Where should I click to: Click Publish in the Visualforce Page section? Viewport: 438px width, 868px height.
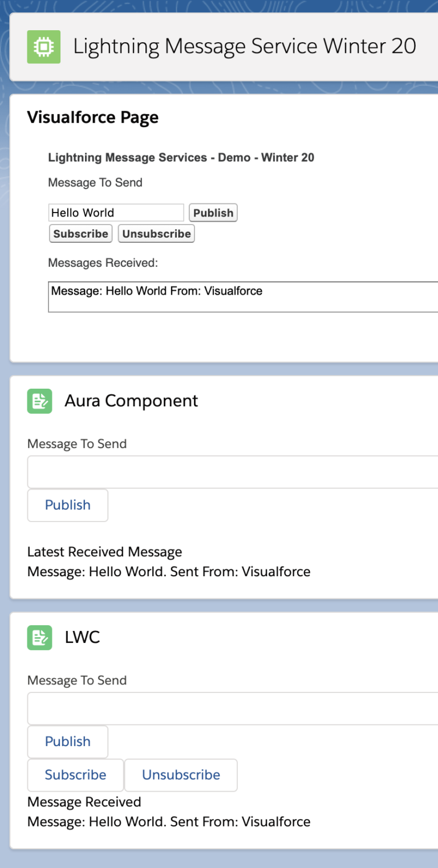pos(213,213)
